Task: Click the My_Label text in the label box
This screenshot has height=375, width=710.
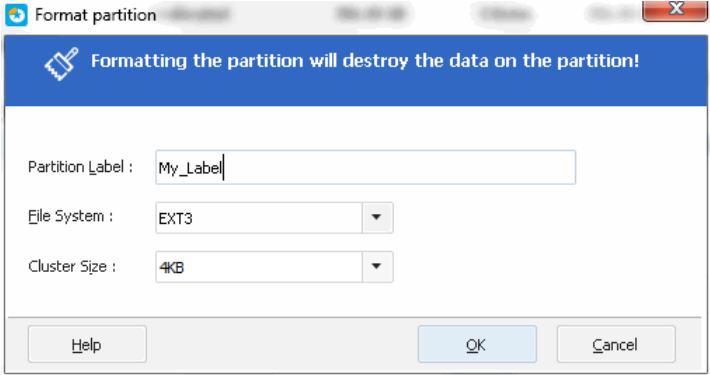Action: click(x=190, y=168)
